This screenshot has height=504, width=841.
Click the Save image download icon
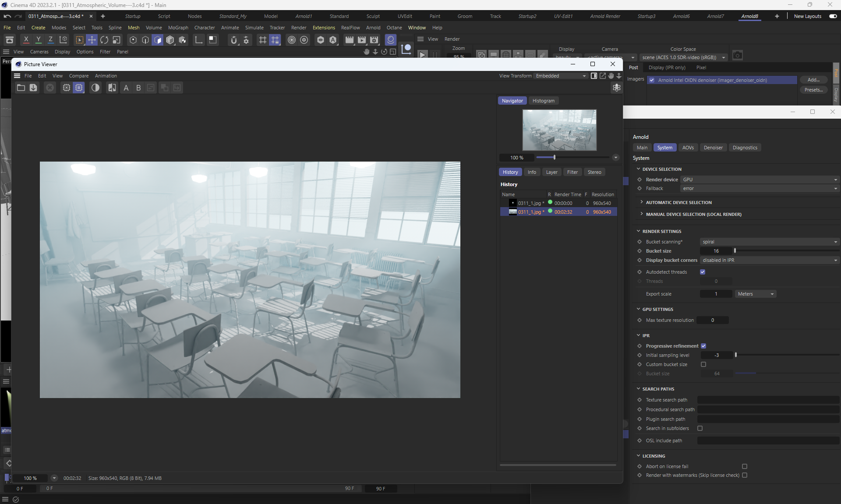33,88
